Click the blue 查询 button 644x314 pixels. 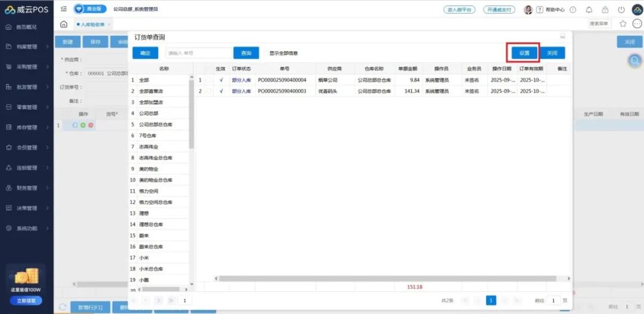click(246, 53)
